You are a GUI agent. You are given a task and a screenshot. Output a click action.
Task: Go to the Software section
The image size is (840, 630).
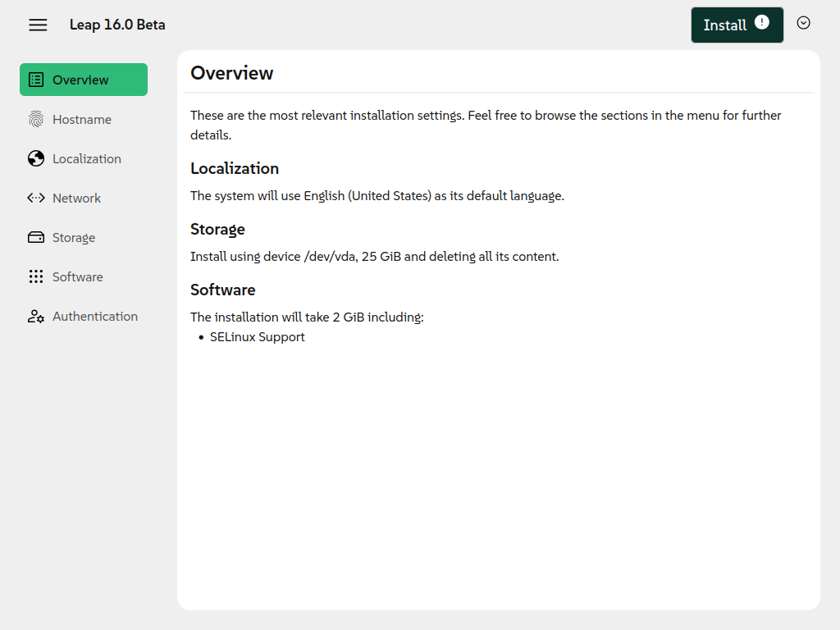84,276
